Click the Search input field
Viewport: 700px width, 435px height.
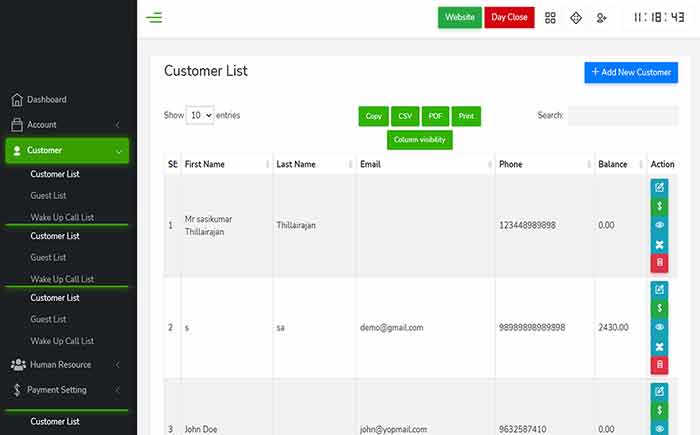point(622,116)
